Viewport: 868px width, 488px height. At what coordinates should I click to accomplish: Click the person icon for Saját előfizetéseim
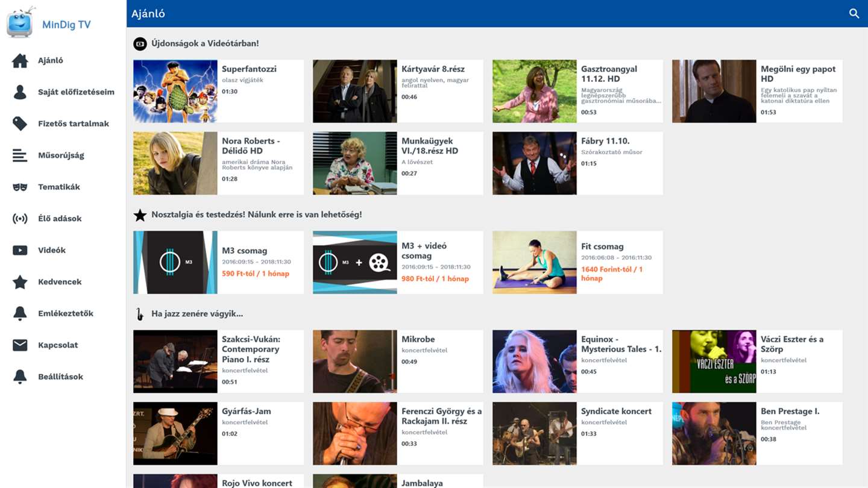[x=20, y=92]
